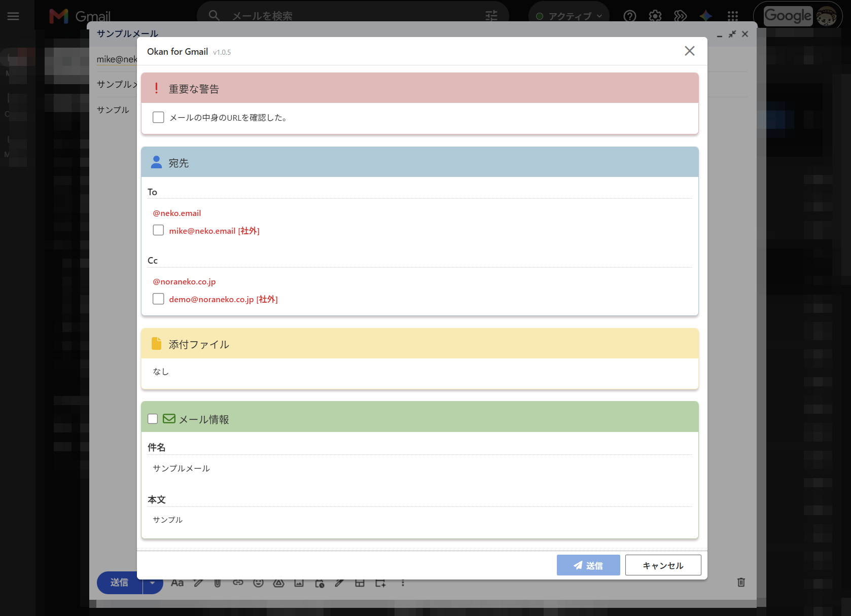Toggle formatting options Aa icon
Screen dimensions: 851x616
pos(177,583)
